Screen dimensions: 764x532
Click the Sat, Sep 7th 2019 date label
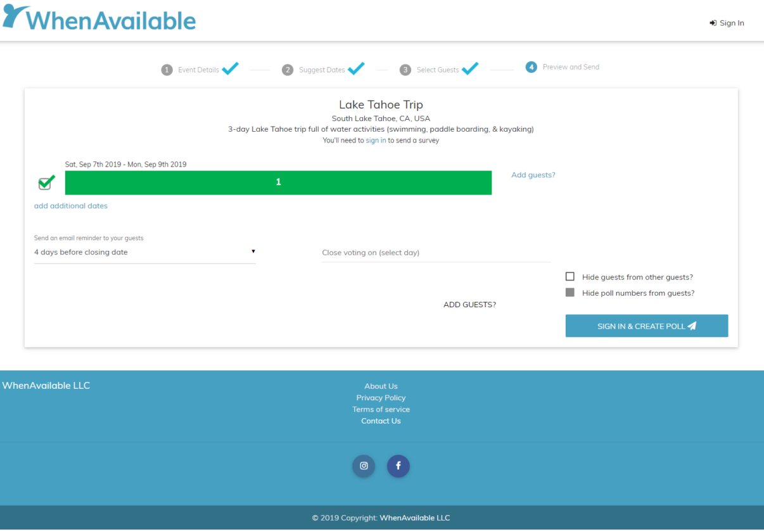pos(125,164)
